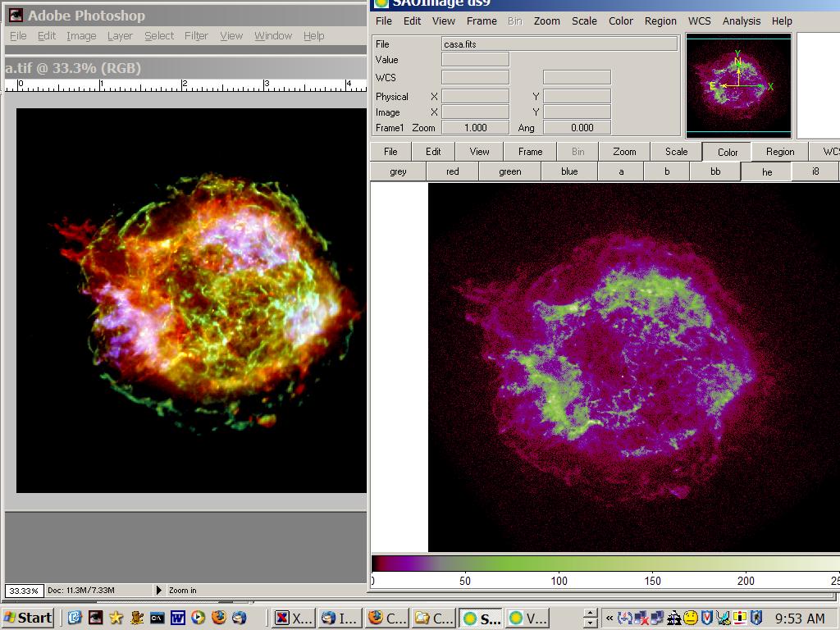
Task: Click the ds9 Ang value field 0.000
Action: click(577, 127)
